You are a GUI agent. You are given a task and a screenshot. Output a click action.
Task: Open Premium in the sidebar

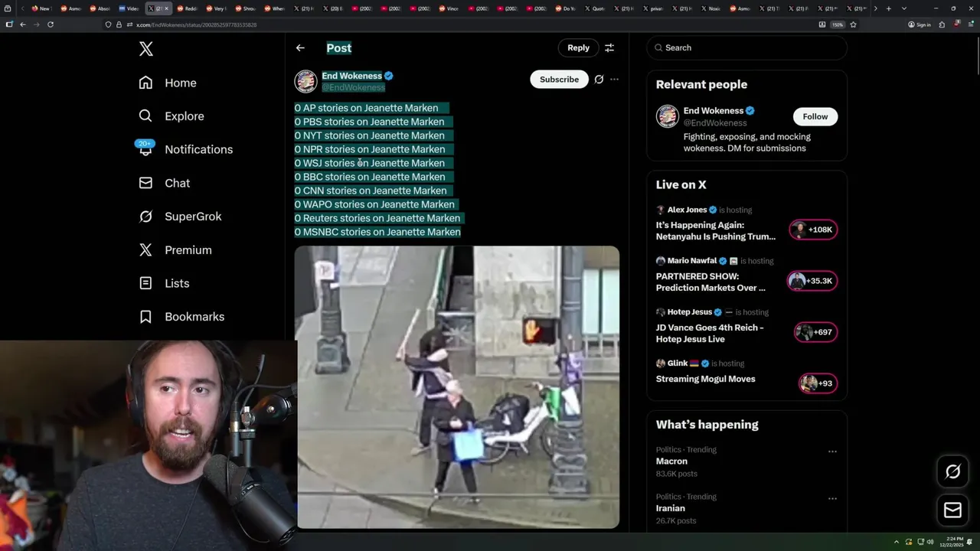(x=175, y=250)
